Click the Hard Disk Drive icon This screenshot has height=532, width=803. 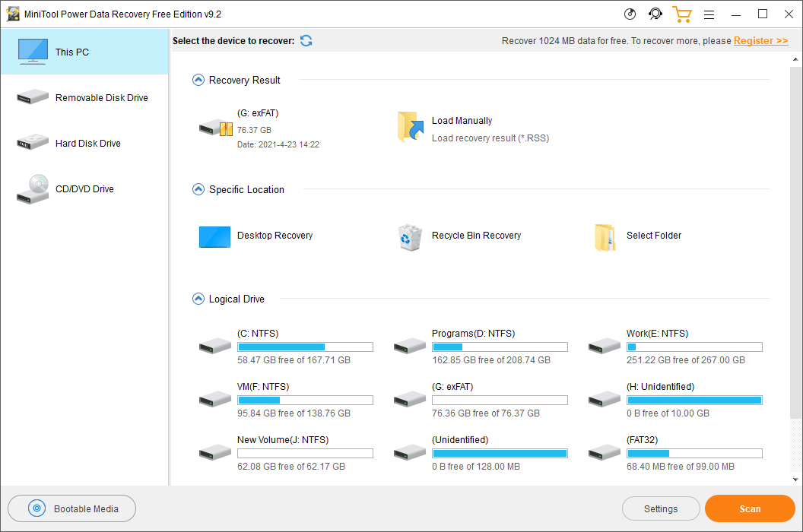32,142
